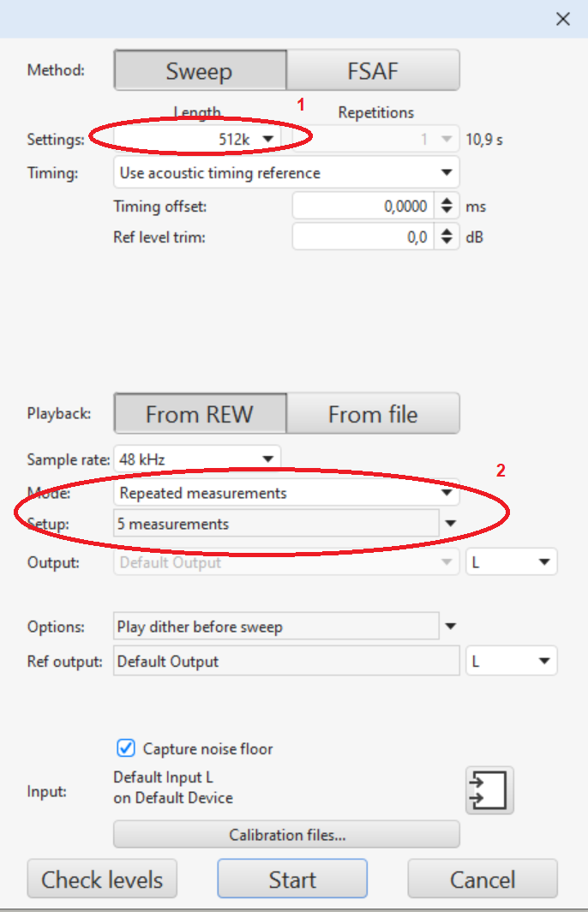This screenshot has width=588, height=912.
Task: Toggle Capture noise floor checkbox
Action: click(x=126, y=748)
